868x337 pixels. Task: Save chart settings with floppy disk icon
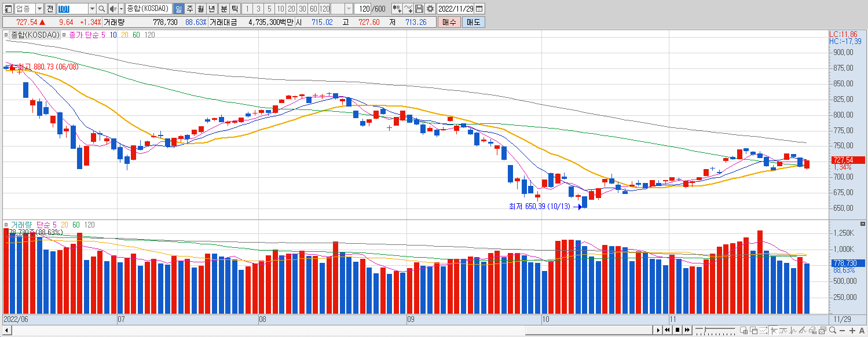[419, 9]
